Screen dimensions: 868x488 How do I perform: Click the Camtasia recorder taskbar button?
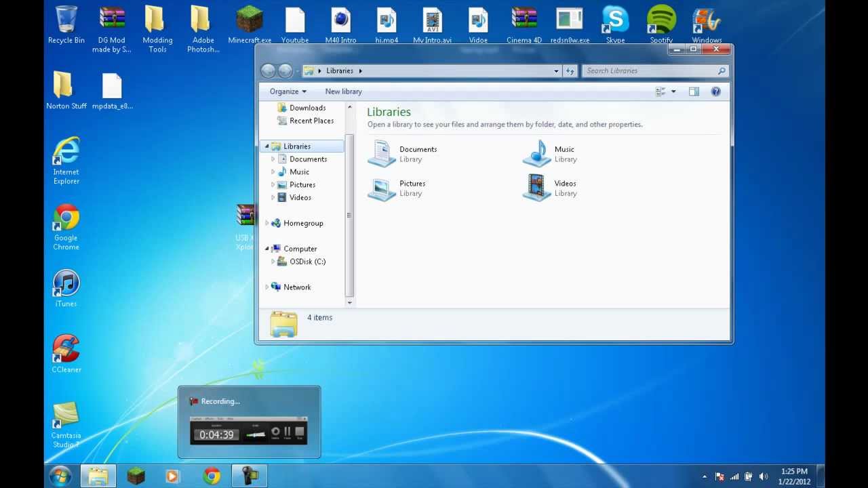[250, 476]
